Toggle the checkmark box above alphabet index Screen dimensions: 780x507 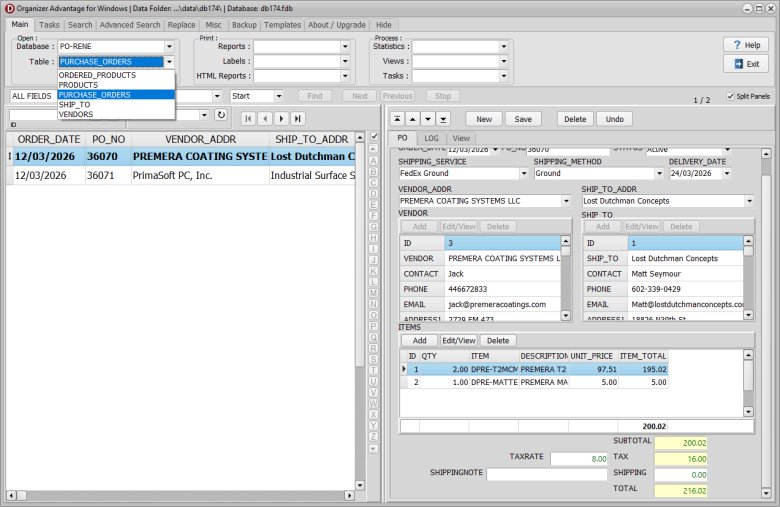click(x=374, y=136)
